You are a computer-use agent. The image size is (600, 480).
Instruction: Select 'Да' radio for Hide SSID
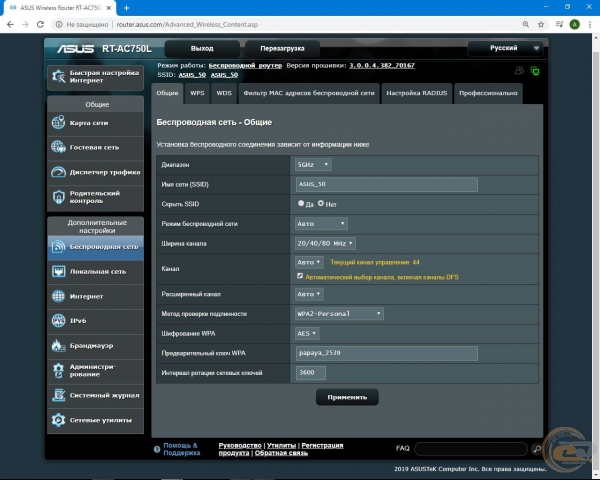[x=301, y=203]
